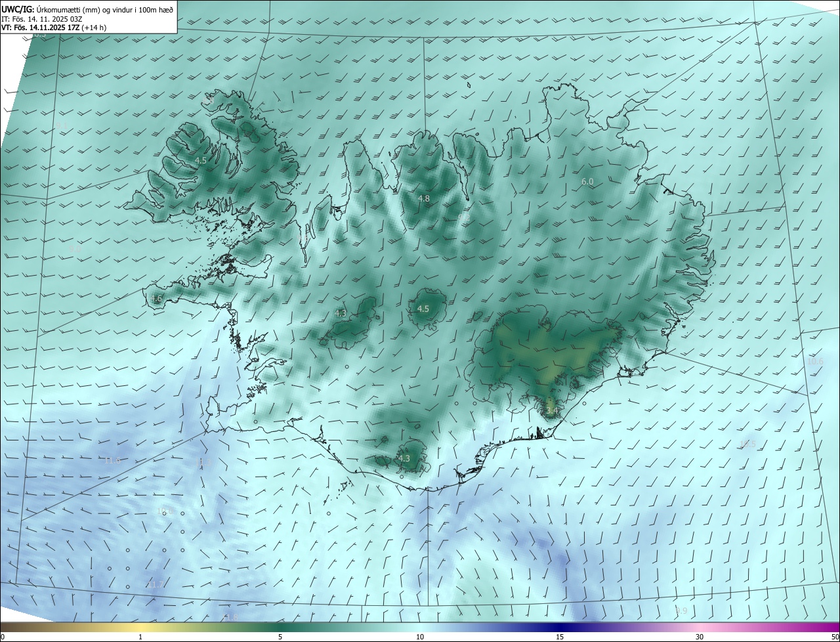Click the 10.5 value over the southeast ocean
Screen dimensions: 840x642
[x=747, y=444]
